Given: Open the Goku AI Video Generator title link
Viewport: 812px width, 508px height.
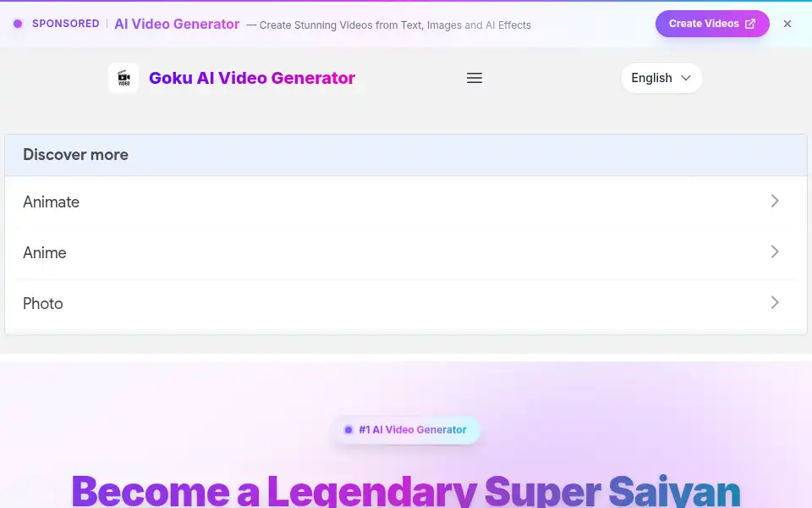Looking at the screenshot, I should point(252,78).
